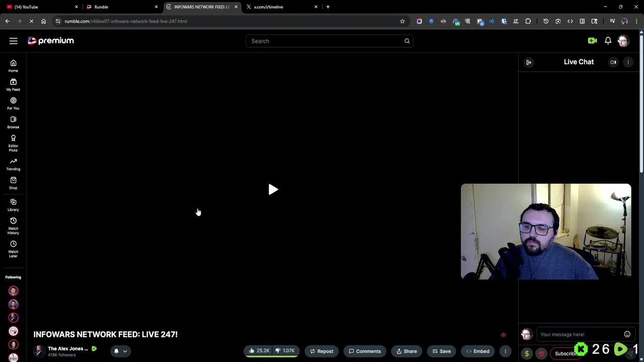
Task: Open Library in the sidebar
Action: pyautogui.click(x=13, y=205)
